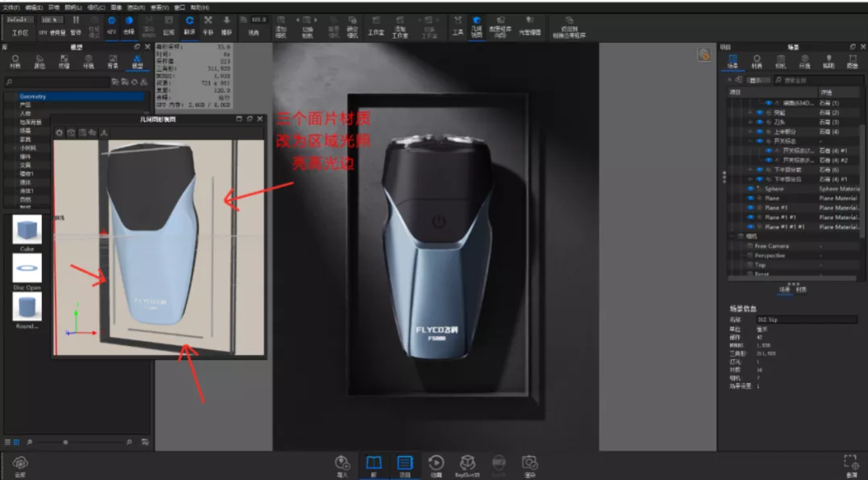Open the library Materials (材质) tab

15,61
